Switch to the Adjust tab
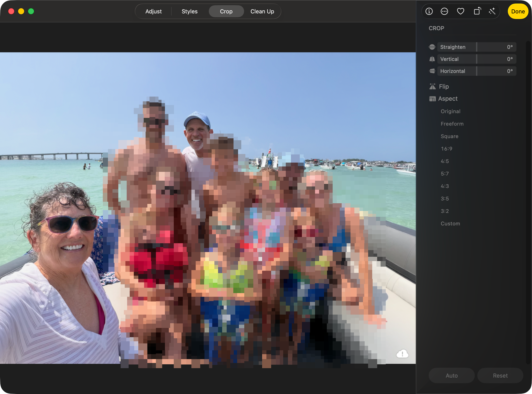 click(153, 11)
